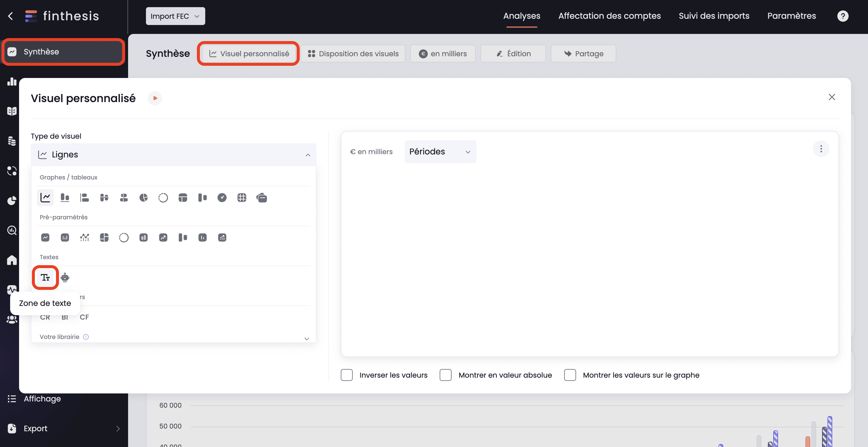
Task: Choose the horizontal bar chart visual type
Action: (84, 198)
